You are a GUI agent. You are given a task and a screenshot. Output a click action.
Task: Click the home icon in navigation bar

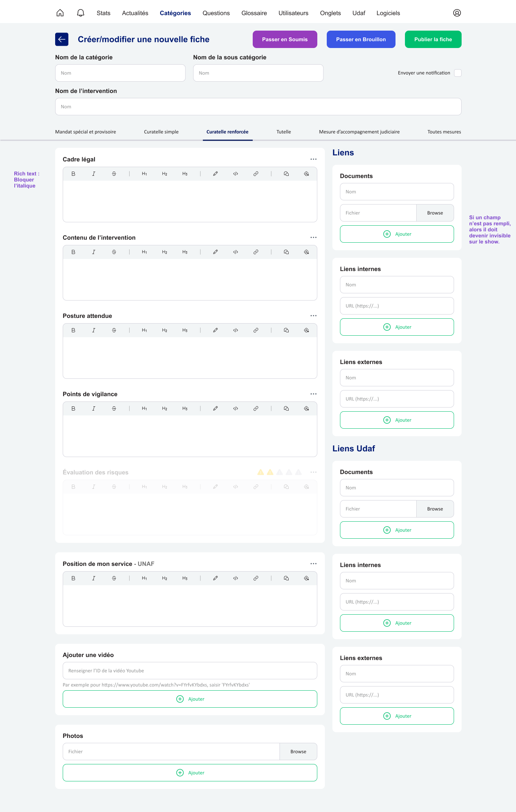60,13
